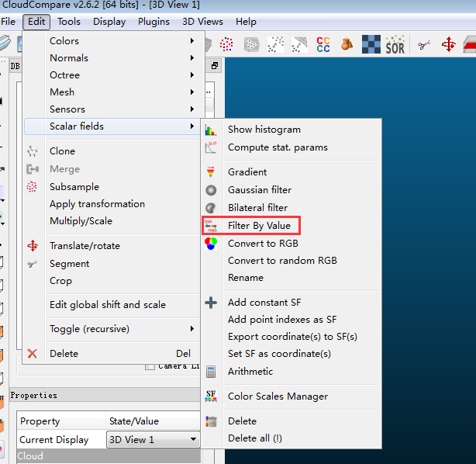Open the Tools menu
The image size is (476, 464).
pos(69,22)
